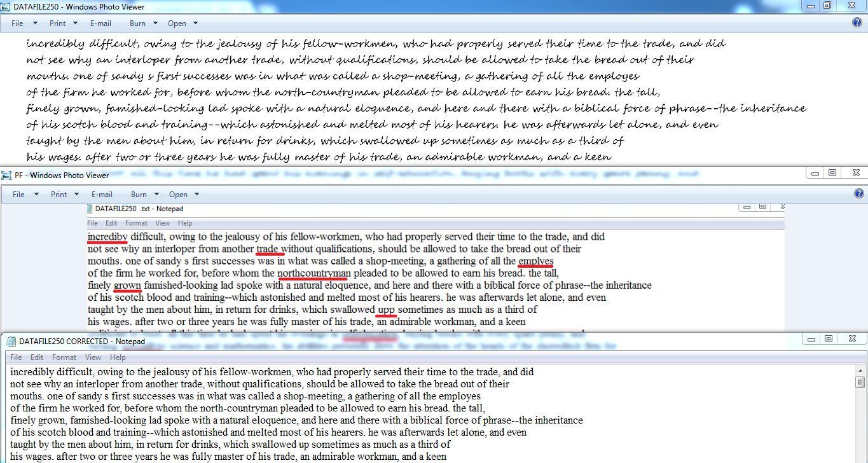Open the File menu in DATAFILE250 CORRECTED Notepad
Image resolution: width=868 pixels, height=463 pixels.
coord(15,357)
